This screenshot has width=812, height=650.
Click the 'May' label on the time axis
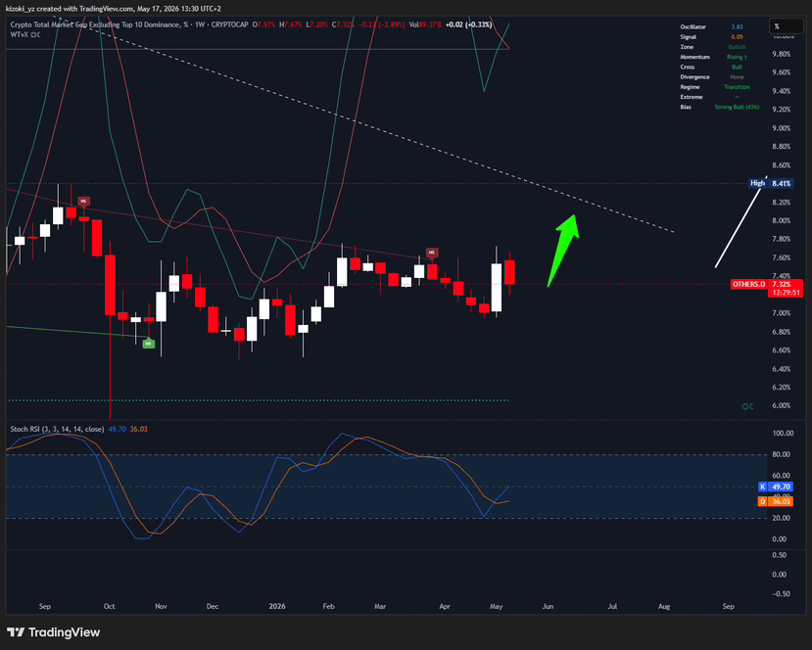tap(496, 606)
